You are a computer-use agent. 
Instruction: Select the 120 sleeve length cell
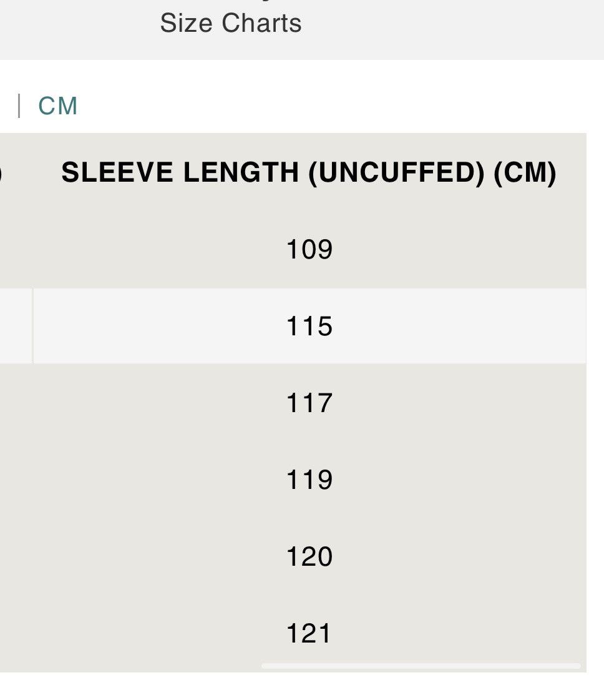pos(309,556)
